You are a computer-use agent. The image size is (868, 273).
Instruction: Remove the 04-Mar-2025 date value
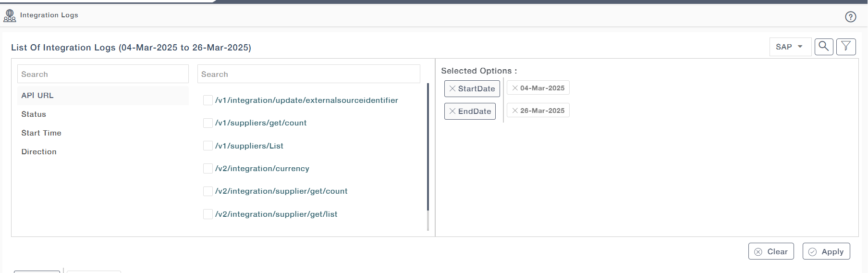[514, 88]
